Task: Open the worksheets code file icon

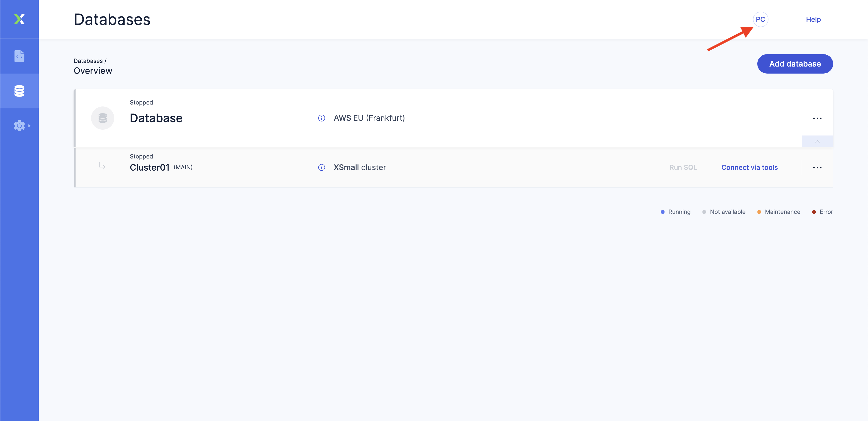Action: tap(19, 56)
